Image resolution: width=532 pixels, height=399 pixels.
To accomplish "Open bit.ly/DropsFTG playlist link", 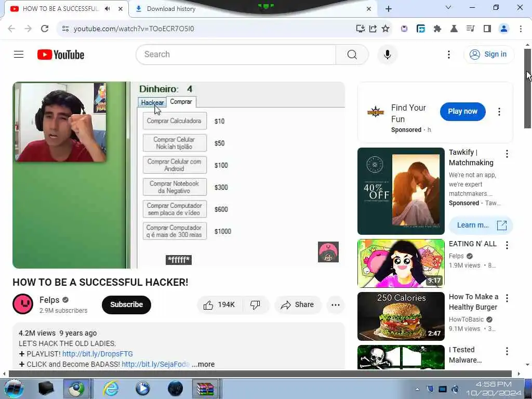I will 97,354.
